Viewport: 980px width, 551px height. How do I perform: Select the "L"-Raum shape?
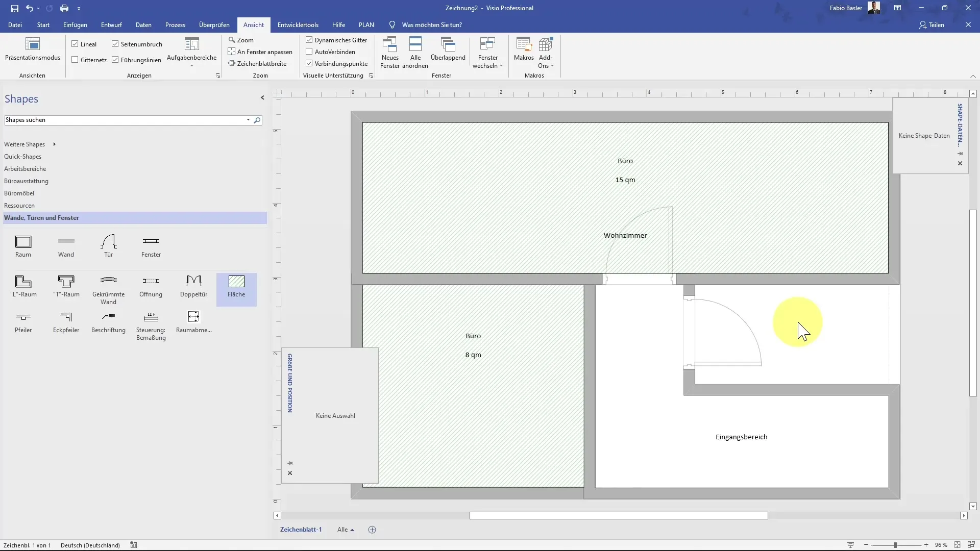click(23, 286)
